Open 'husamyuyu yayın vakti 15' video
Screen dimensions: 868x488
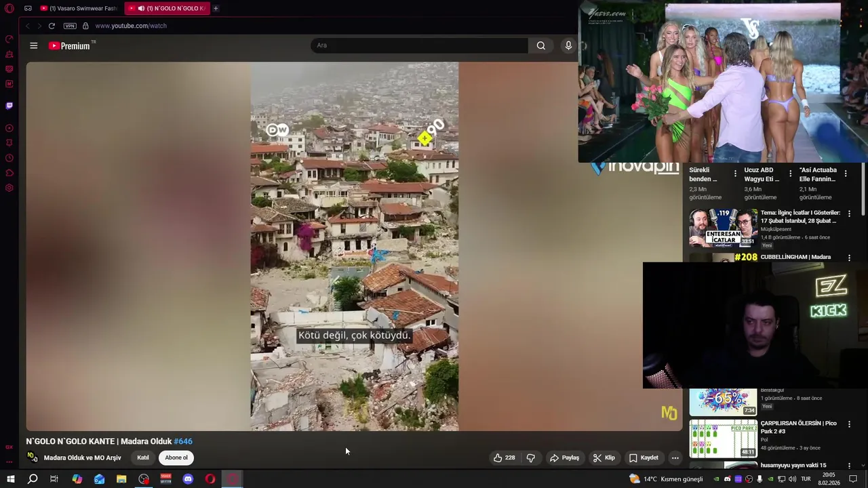[793, 466]
